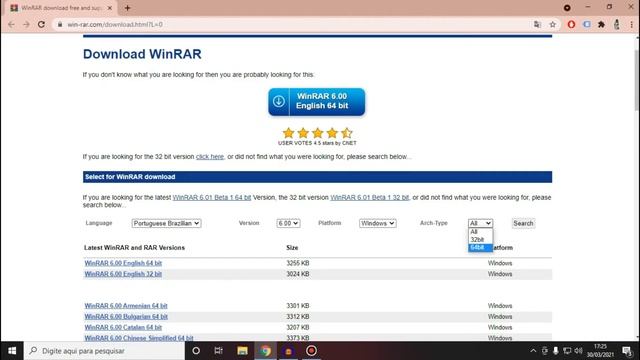Open new tab with plus button
Screen dimensions: 640x360
tap(127, 8)
